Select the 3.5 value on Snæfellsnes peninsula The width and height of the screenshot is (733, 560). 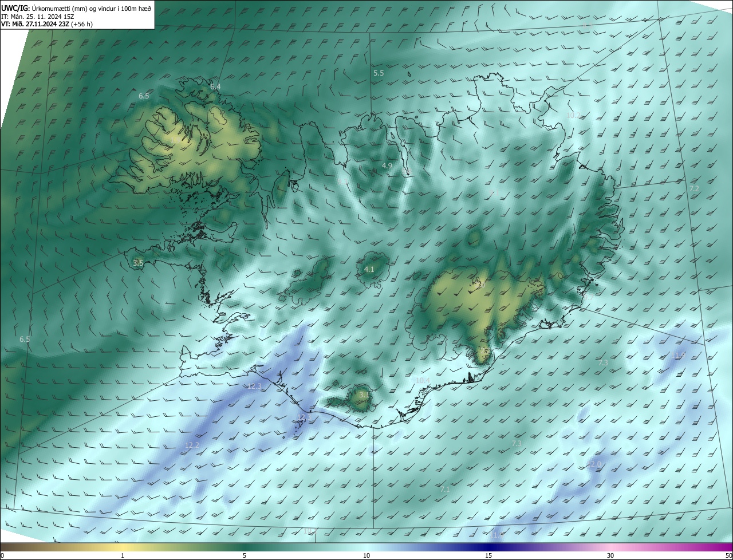pyautogui.click(x=138, y=263)
